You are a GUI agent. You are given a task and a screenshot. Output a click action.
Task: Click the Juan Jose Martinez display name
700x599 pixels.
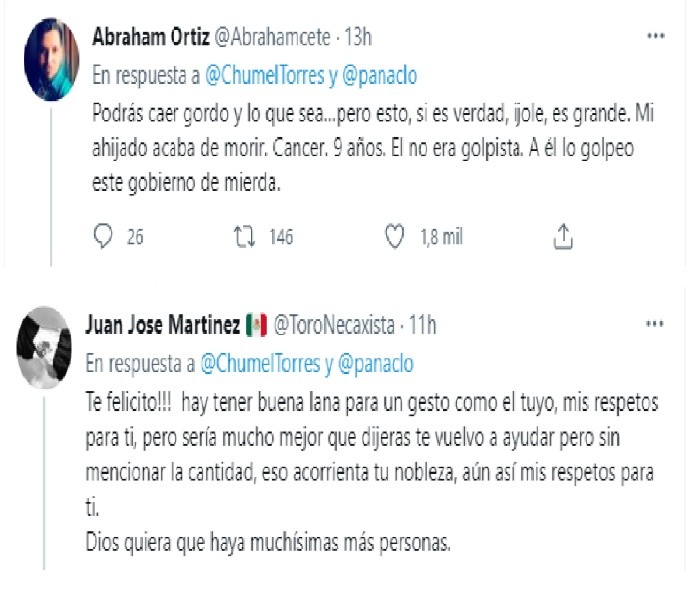coord(166,325)
